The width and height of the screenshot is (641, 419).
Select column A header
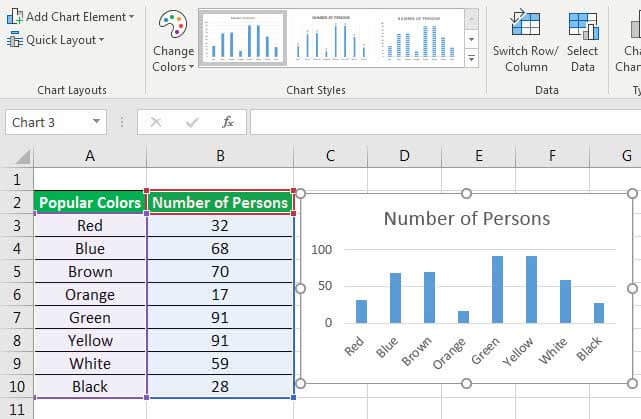(90, 156)
